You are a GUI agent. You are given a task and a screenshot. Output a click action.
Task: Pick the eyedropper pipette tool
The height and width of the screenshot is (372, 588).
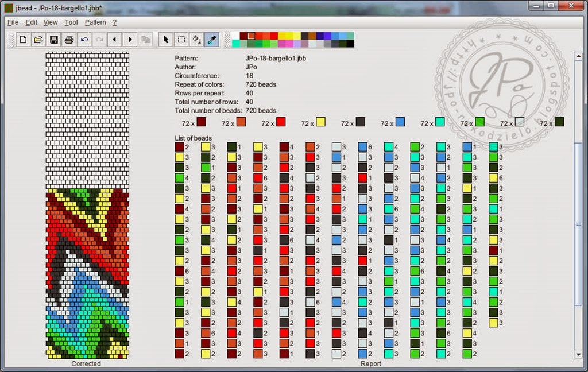[212, 40]
